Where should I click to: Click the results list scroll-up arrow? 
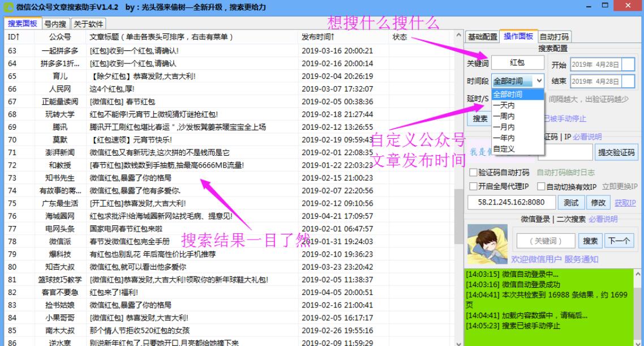458,36
